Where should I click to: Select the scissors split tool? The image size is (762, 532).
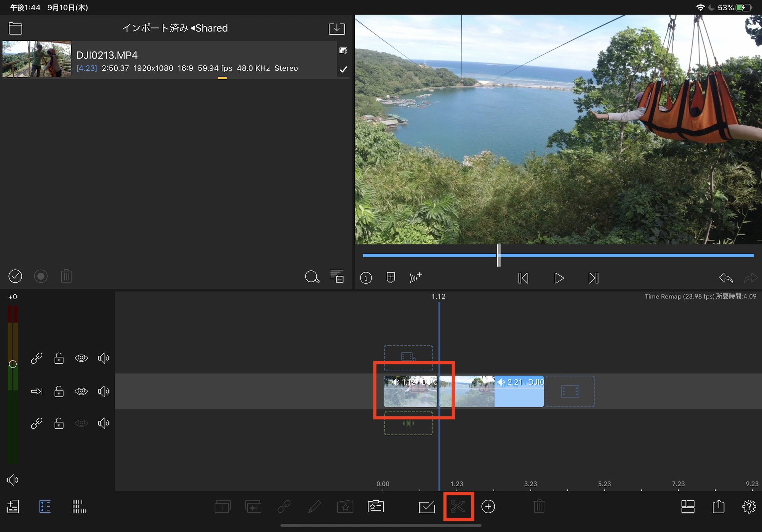(458, 506)
